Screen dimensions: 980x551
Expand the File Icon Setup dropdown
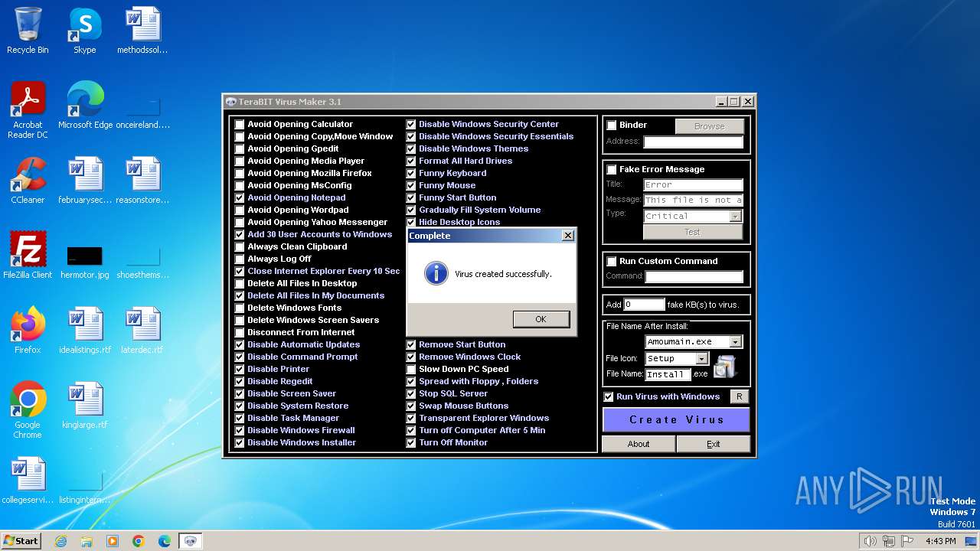click(701, 358)
